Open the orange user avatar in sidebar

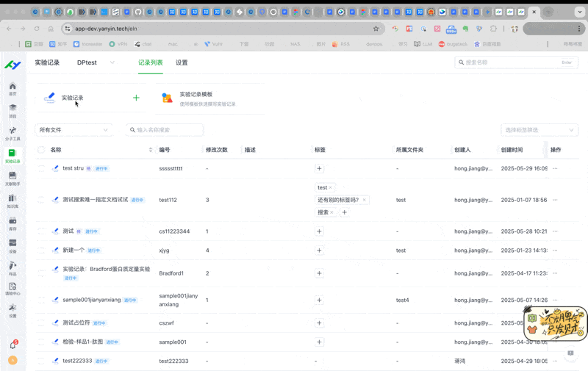pyautogui.click(x=12, y=360)
